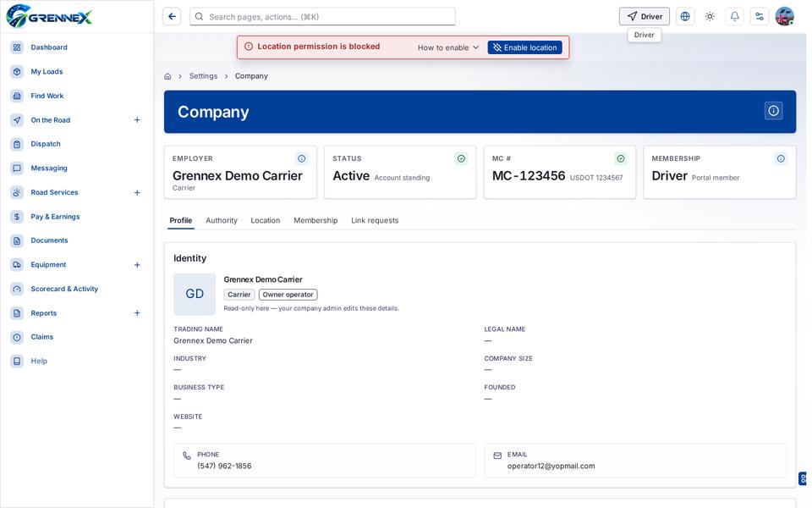Click the Owner operator badge
The width and height of the screenshot is (812, 508).
(288, 295)
